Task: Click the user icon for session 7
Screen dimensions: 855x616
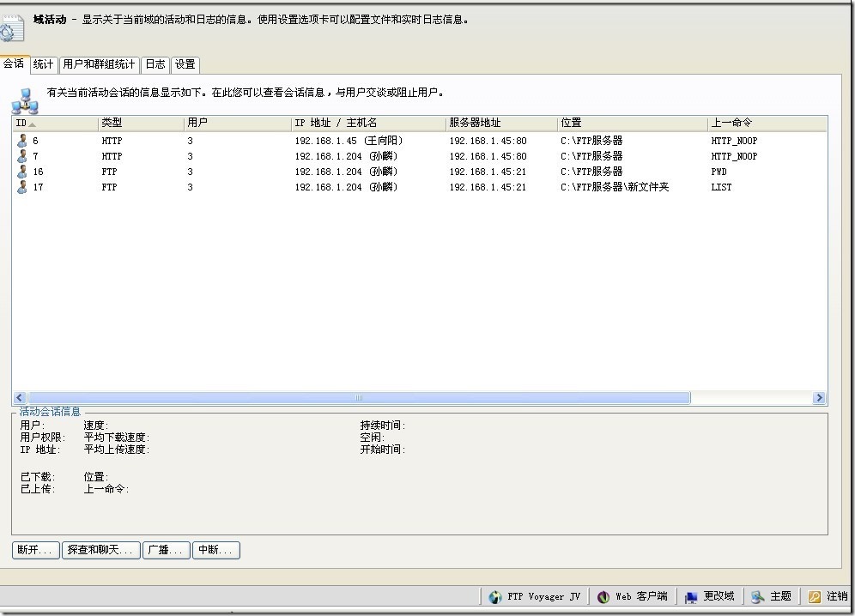Action: [22, 156]
